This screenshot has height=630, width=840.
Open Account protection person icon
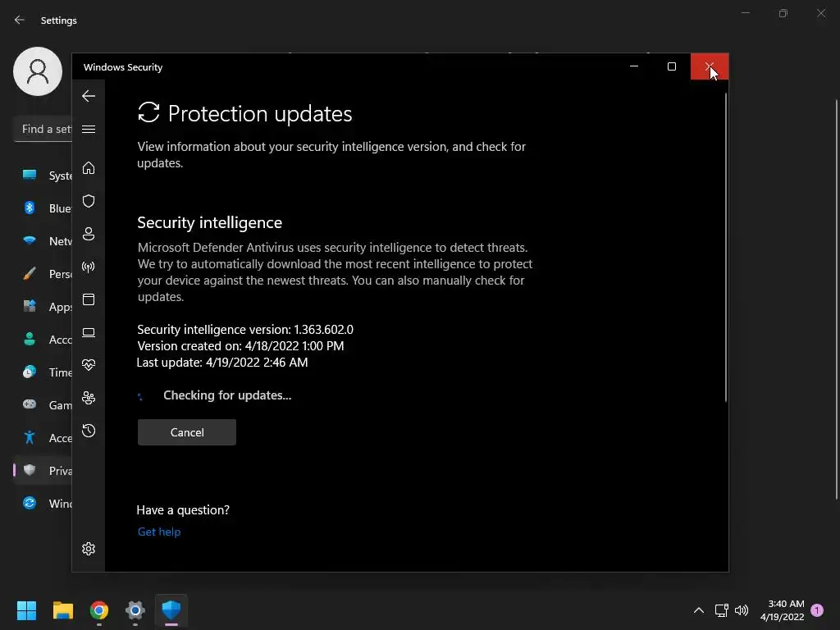click(89, 234)
